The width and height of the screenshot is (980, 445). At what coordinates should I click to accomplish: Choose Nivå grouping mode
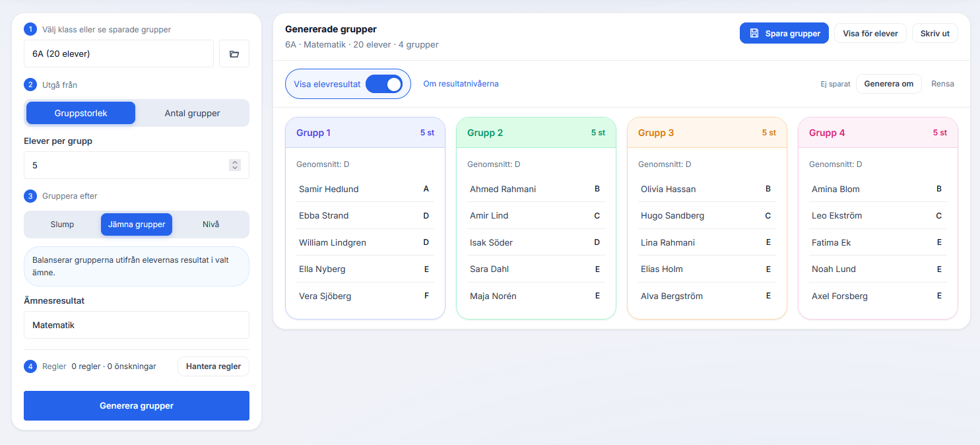[x=211, y=224]
